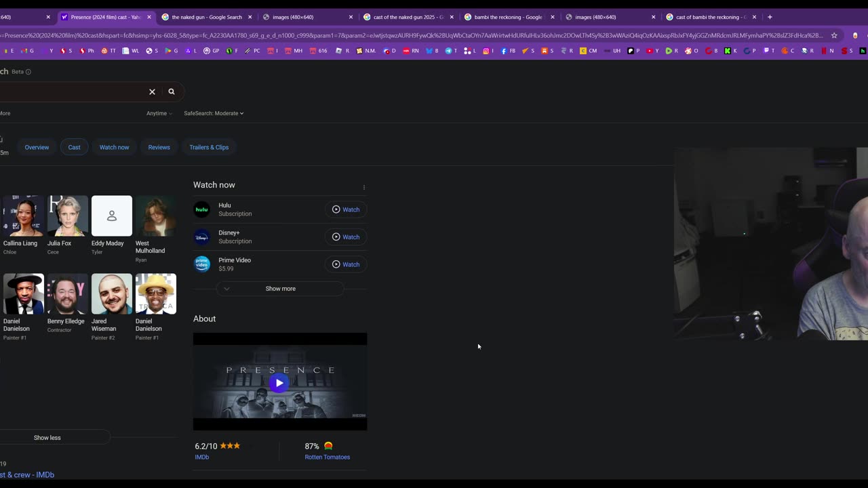Open the Anytime time filter dropdown
This screenshot has width=868, height=488.
(x=159, y=113)
